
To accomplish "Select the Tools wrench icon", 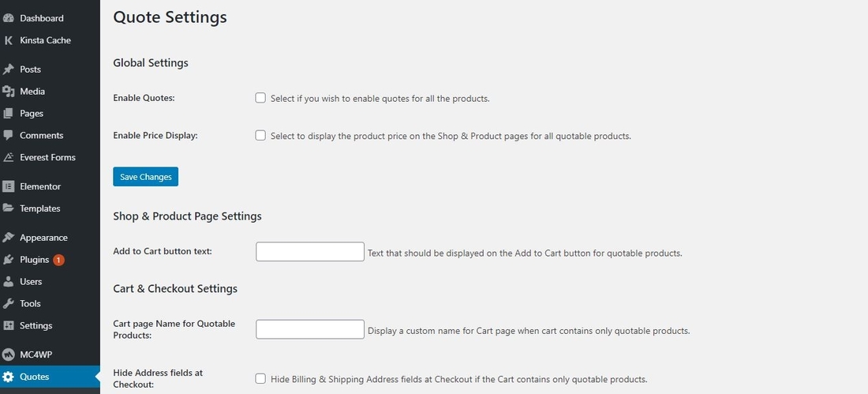I will (x=8, y=304).
